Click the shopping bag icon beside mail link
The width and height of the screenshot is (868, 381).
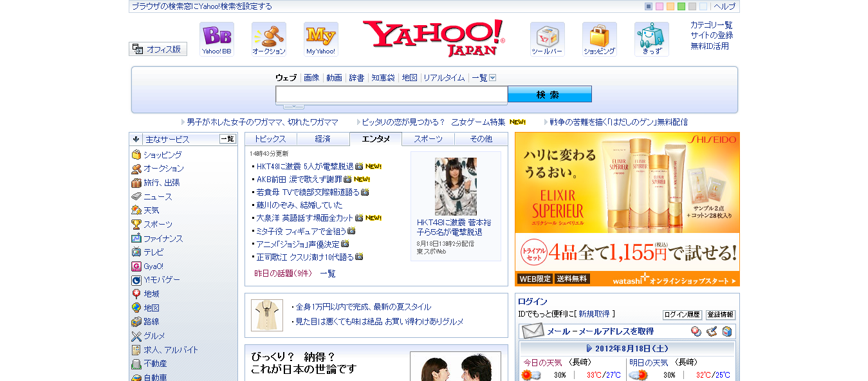tap(727, 331)
